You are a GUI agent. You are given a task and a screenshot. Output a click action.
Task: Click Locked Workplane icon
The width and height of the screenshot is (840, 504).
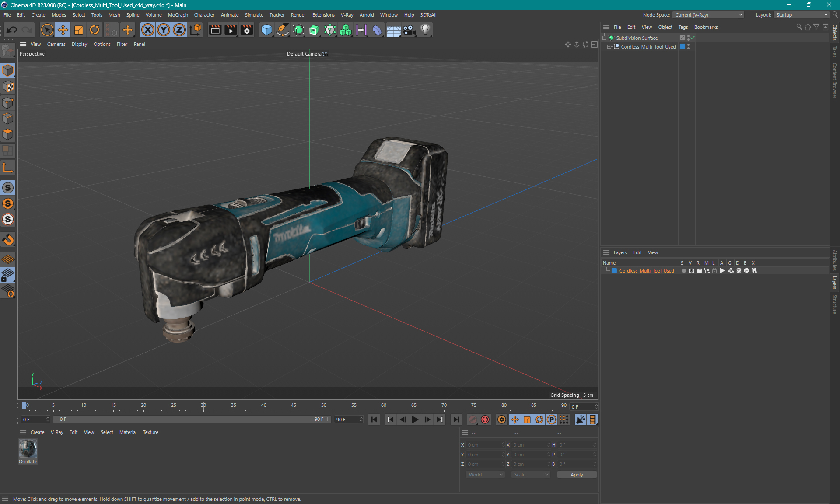[8, 275]
